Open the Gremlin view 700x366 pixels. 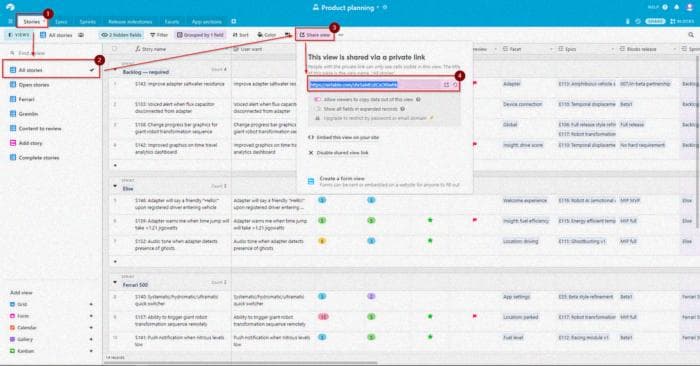pos(51,114)
